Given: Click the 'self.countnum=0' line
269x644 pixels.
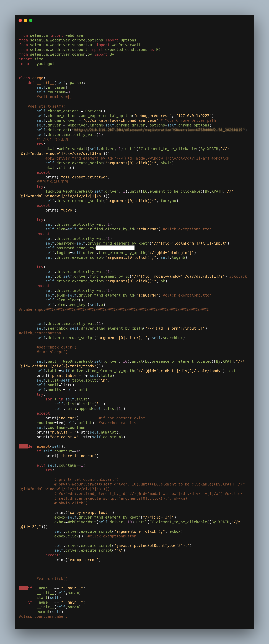Looking at the screenshot, I should (x=53, y=92).
